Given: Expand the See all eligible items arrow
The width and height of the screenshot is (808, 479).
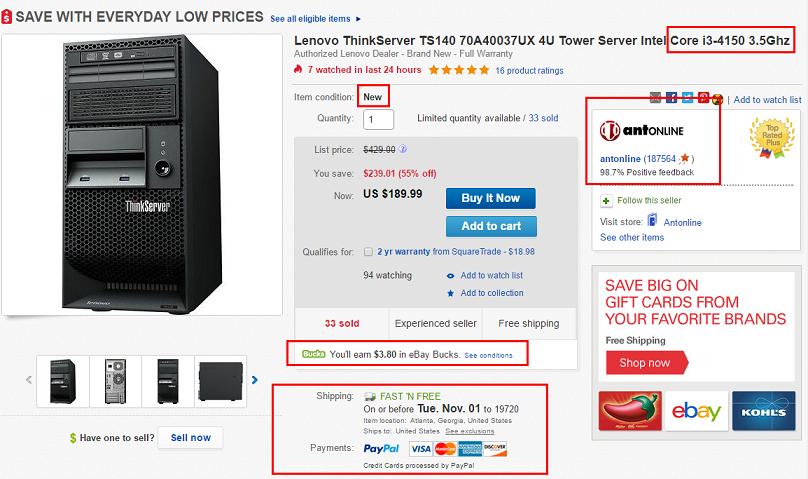Looking at the screenshot, I should [x=358, y=19].
